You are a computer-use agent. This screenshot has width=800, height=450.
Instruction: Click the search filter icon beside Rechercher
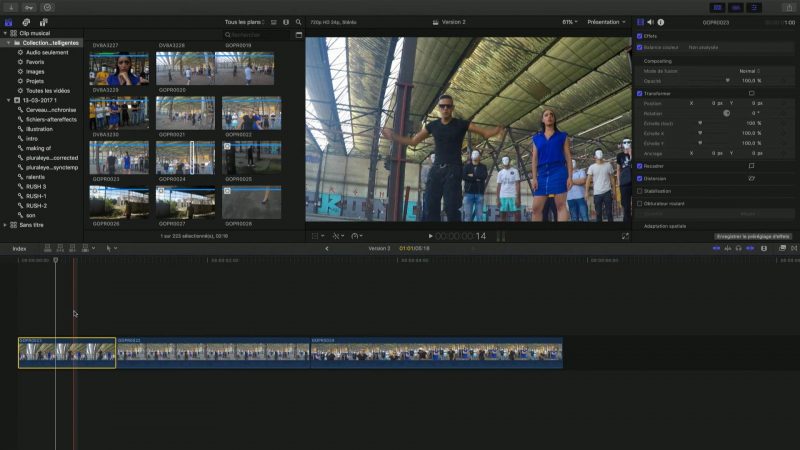pyautogui.click(x=299, y=35)
